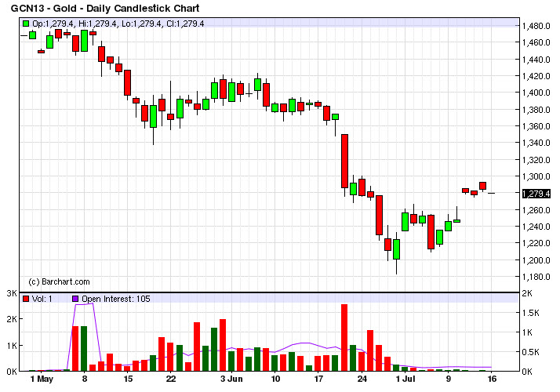
Task: Click the tallest red candlestick dropping from 1,350 to 1,286
Action: click(344, 161)
